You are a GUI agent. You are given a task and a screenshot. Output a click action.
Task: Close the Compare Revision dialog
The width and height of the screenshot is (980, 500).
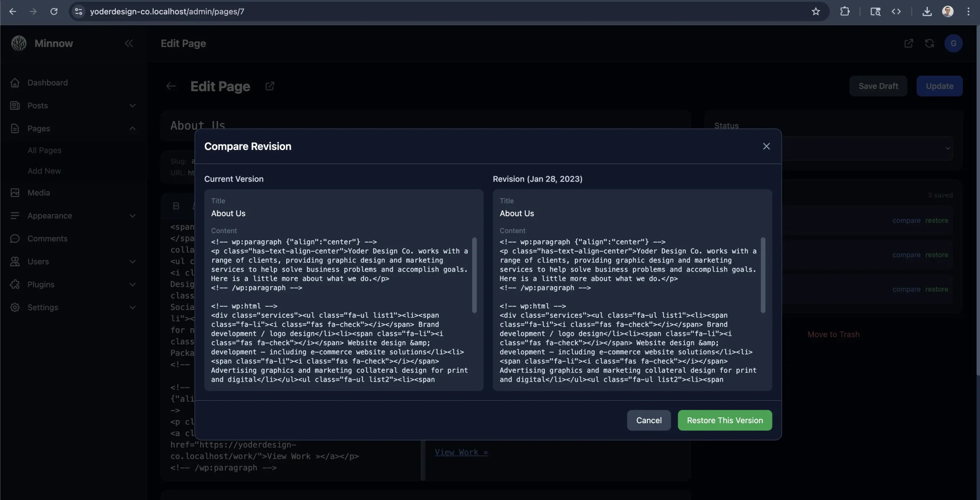click(x=766, y=146)
